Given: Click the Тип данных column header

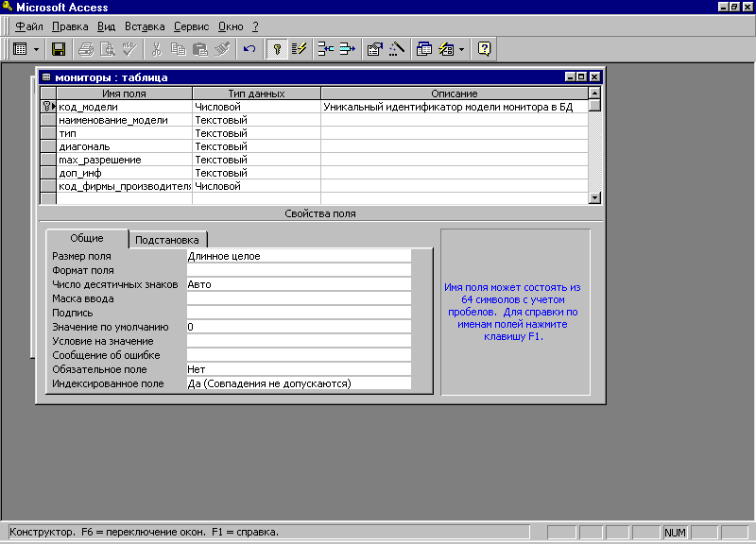Looking at the screenshot, I should [x=256, y=93].
